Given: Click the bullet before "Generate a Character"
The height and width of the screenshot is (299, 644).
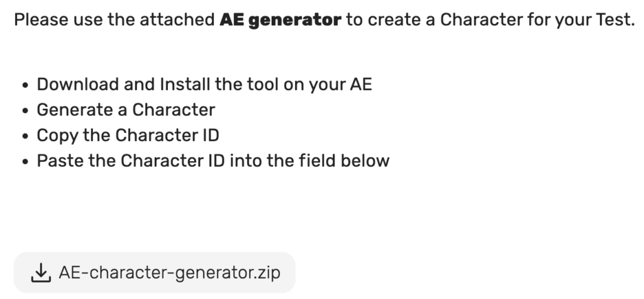Looking at the screenshot, I should (x=25, y=111).
